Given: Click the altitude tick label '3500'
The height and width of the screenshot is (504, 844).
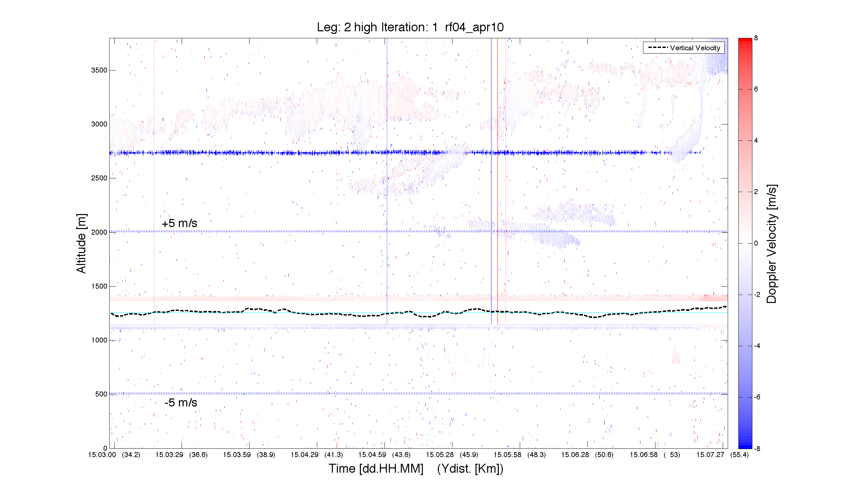Looking at the screenshot, I should point(99,70).
